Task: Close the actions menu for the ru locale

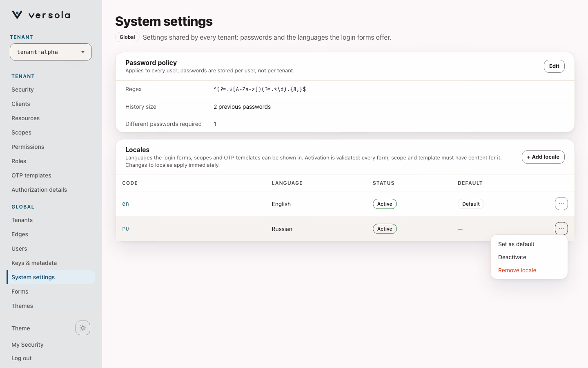Action: (x=561, y=229)
